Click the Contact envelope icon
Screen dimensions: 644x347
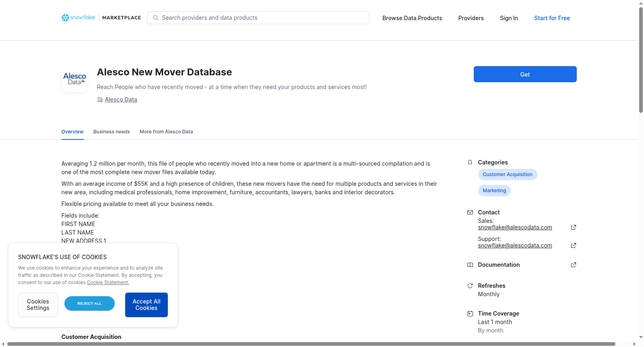tap(470, 212)
